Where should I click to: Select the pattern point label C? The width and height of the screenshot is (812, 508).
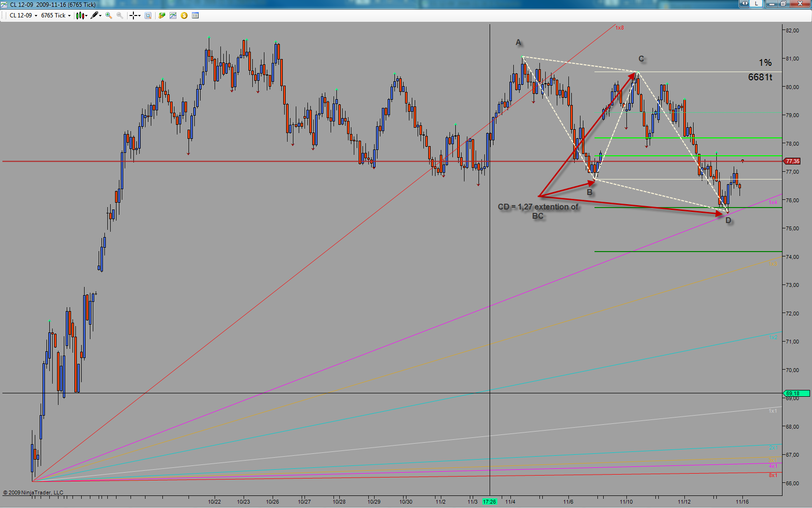click(641, 59)
